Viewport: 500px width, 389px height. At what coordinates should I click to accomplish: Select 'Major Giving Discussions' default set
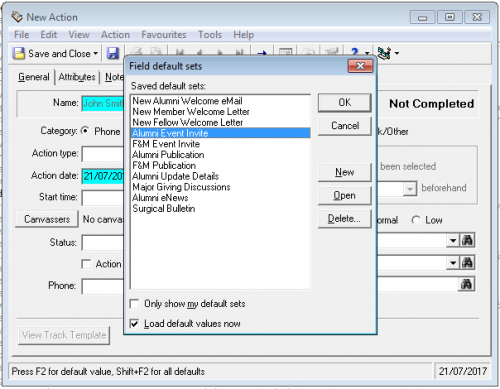click(220, 187)
